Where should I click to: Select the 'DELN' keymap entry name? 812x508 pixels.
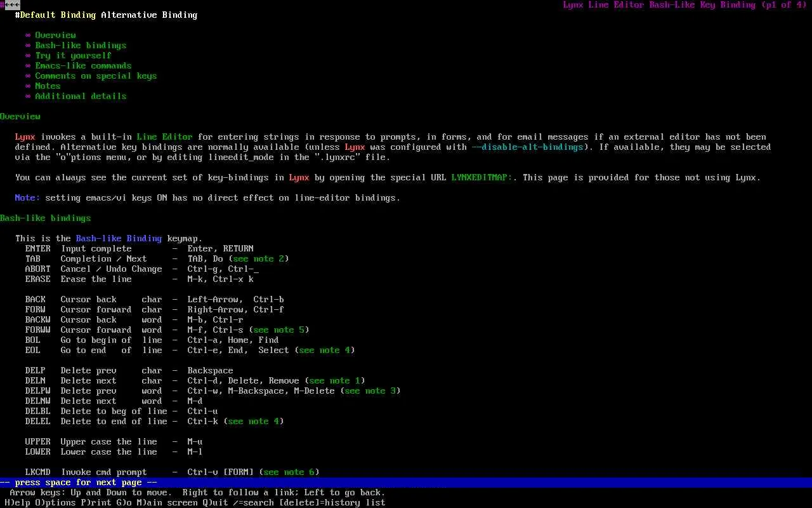coord(36,381)
